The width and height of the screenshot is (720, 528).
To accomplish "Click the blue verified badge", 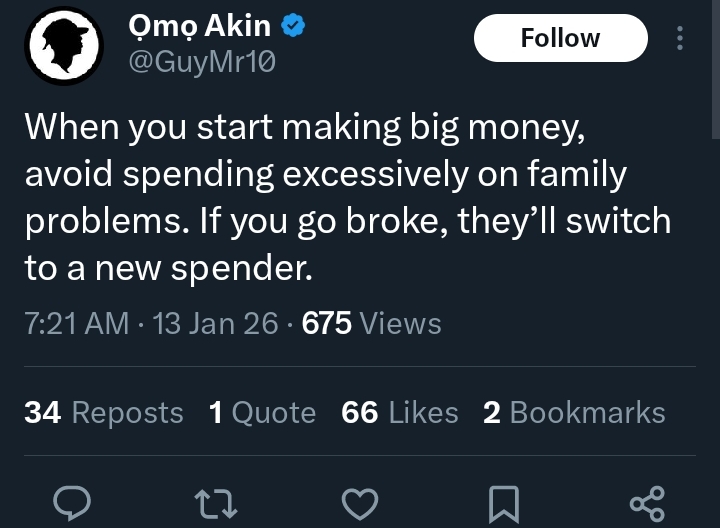I will click(293, 26).
